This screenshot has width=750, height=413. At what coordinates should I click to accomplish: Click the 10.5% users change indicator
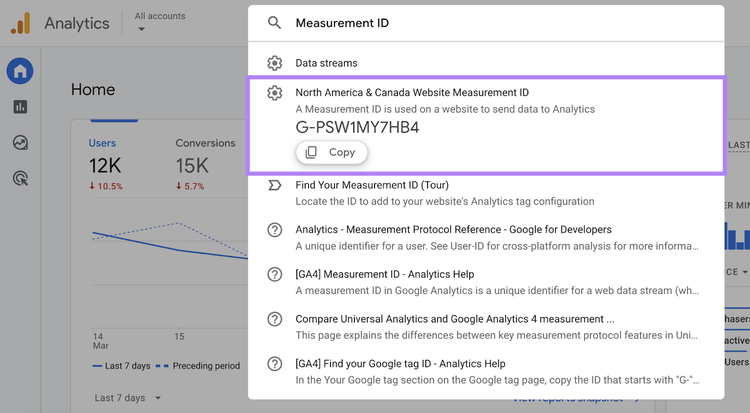tap(106, 186)
